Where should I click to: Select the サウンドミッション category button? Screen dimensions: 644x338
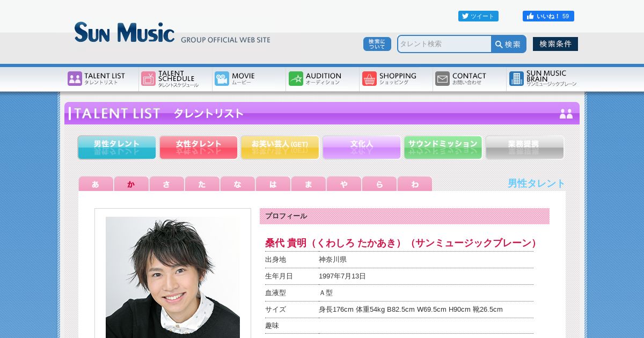(443, 148)
